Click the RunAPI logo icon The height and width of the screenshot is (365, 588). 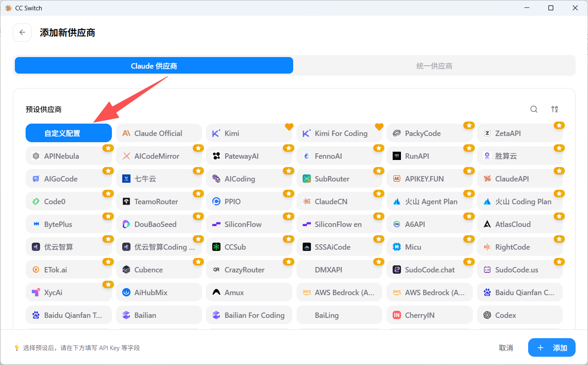(397, 156)
